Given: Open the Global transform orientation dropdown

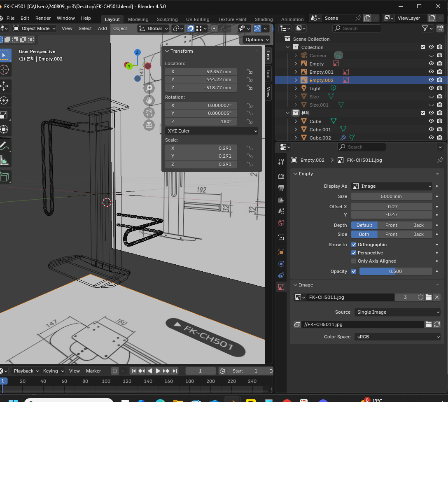Looking at the screenshot, I should pos(153,28).
